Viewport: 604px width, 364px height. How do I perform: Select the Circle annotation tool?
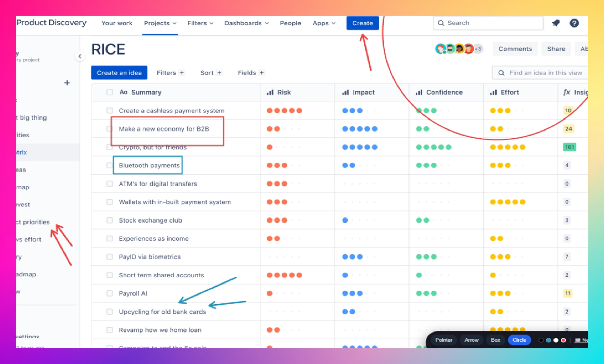click(x=519, y=340)
